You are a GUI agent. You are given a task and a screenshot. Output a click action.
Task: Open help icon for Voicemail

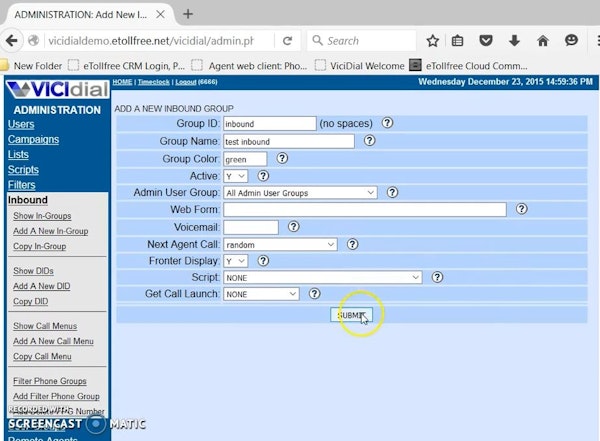(x=293, y=227)
